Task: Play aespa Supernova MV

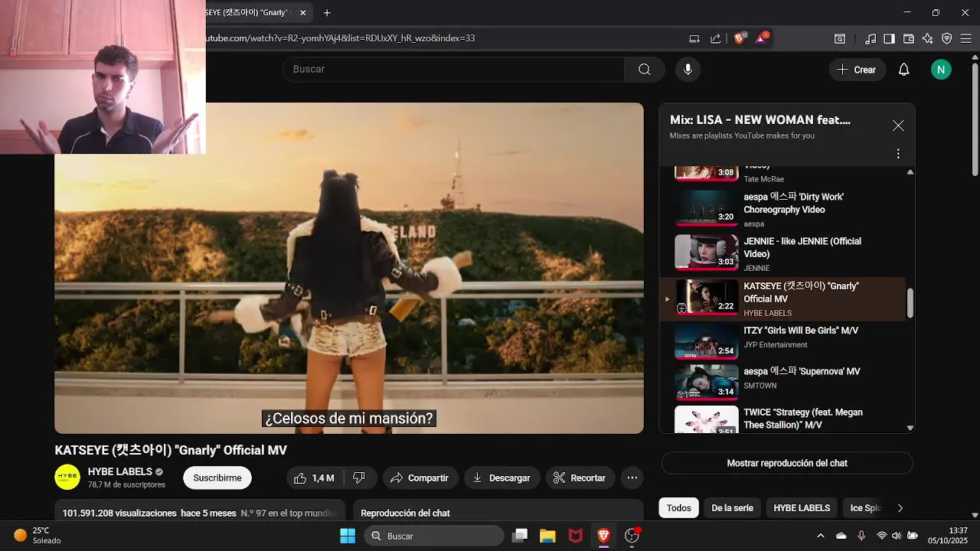Action: (x=782, y=382)
